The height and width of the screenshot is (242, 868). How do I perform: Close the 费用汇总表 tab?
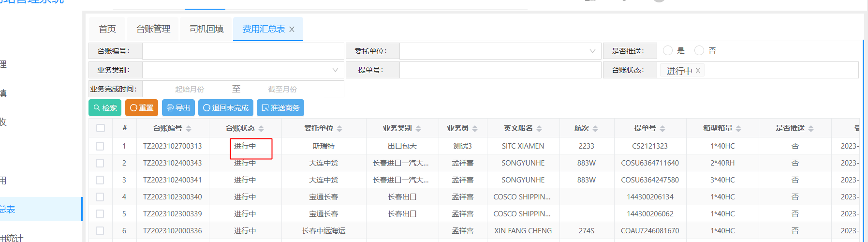(x=292, y=30)
